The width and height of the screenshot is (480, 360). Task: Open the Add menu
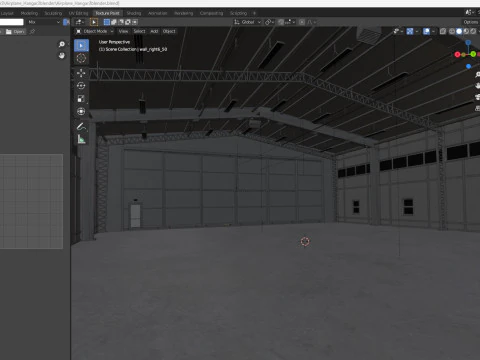tap(154, 31)
